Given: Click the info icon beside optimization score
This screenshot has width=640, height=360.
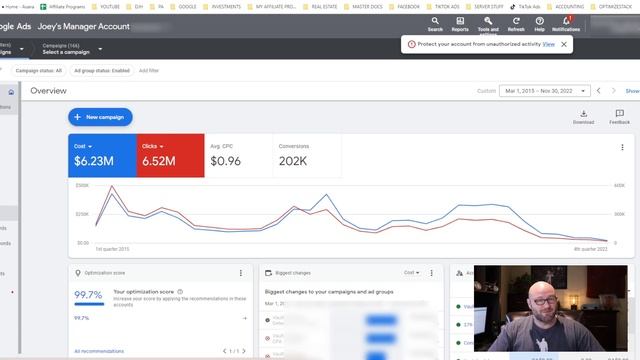Looking at the screenshot, I should click(x=180, y=292).
